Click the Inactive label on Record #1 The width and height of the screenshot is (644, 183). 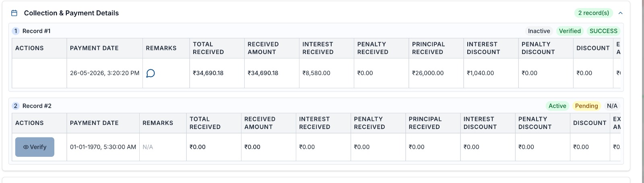click(539, 31)
